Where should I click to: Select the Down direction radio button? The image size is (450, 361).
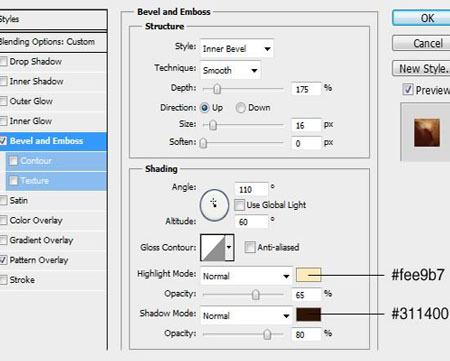240,108
